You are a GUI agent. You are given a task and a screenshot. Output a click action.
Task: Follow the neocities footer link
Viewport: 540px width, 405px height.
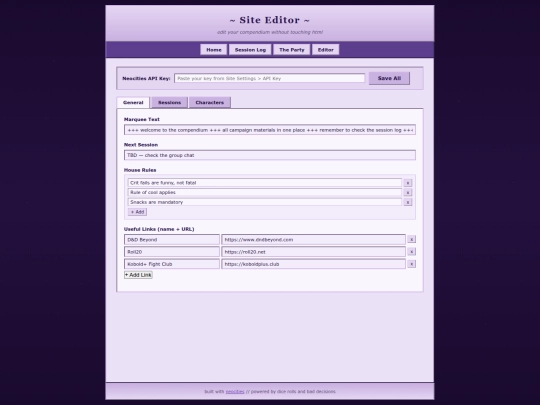click(x=235, y=392)
